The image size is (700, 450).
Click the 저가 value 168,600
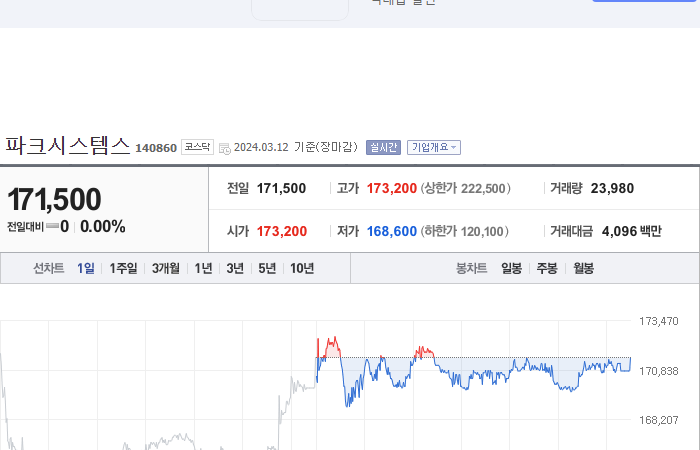(x=392, y=231)
